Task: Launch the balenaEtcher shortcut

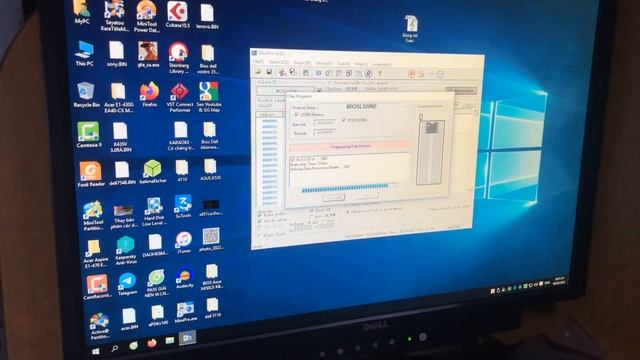Action: tap(153, 171)
